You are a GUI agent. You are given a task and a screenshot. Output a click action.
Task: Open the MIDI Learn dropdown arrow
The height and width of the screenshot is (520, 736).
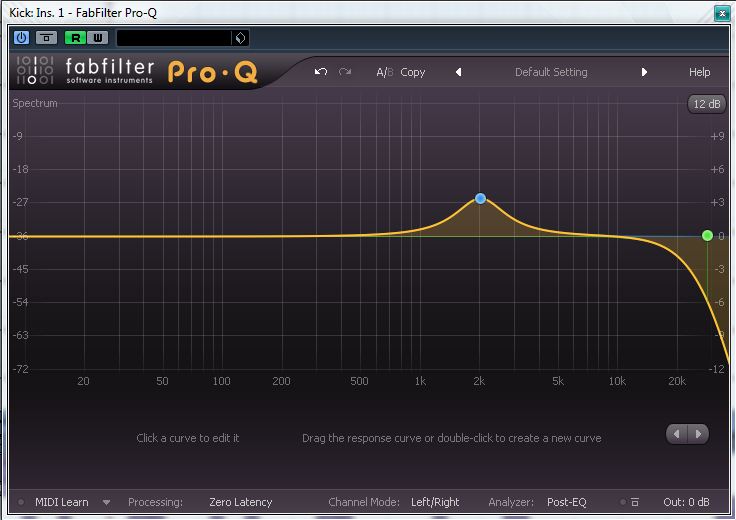[107, 503]
